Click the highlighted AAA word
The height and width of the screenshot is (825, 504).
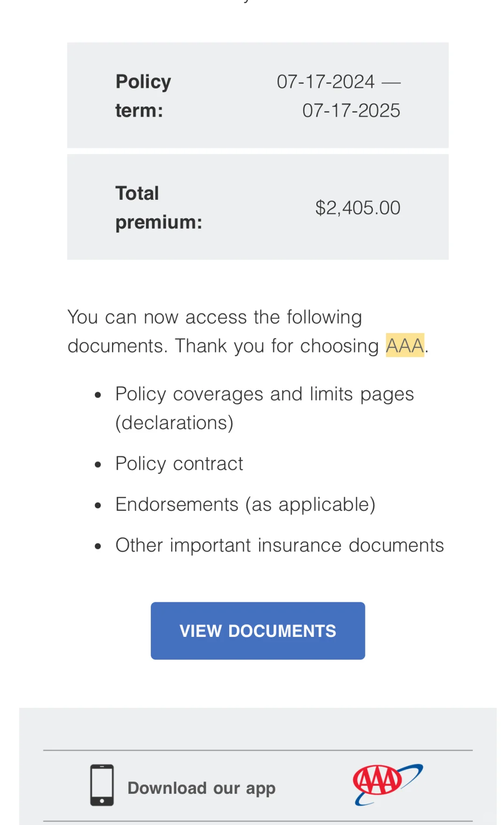405,346
